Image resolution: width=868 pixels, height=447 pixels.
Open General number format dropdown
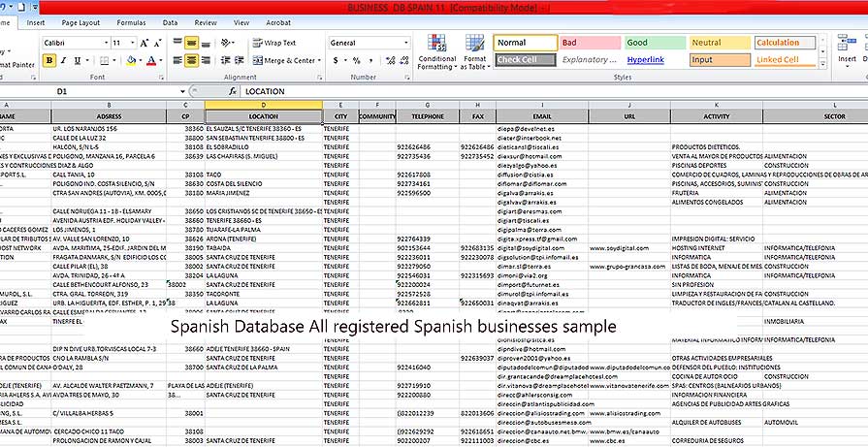[405, 43]
